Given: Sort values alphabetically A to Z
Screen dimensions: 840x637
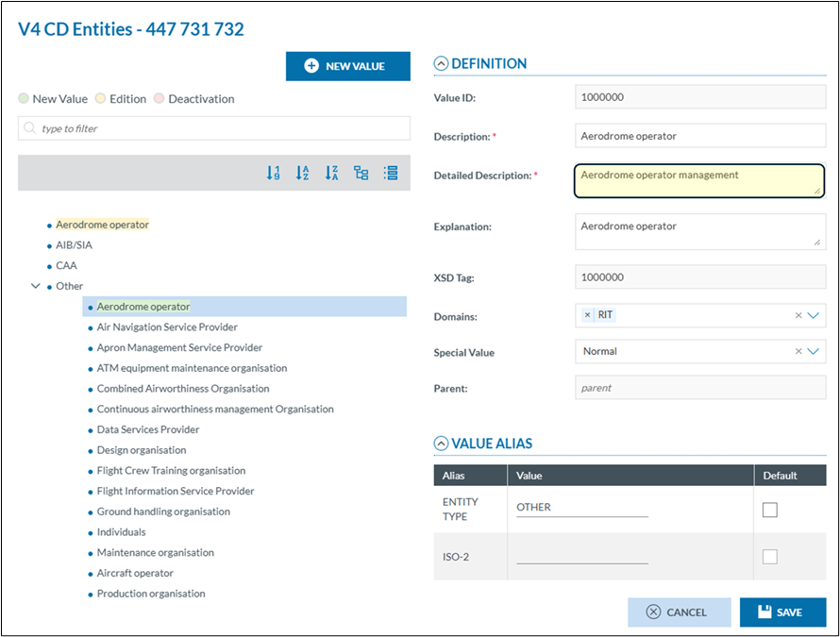Looking at the screenshot, I should pyautogui.click(x=303, y=173).
